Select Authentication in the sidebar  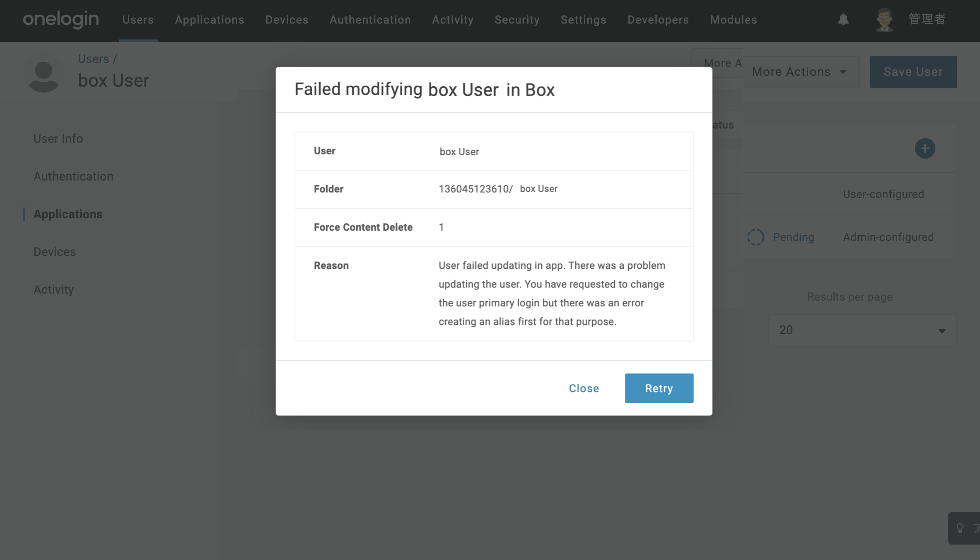click(73, 176)
